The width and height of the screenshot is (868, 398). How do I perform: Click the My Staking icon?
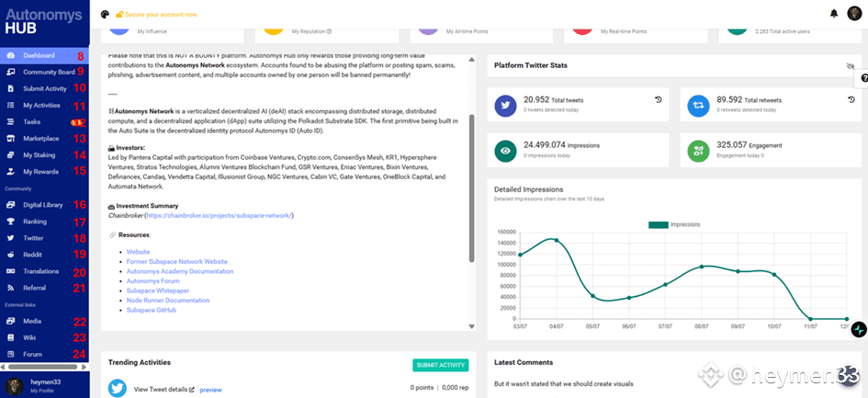(x=10, y=155)
